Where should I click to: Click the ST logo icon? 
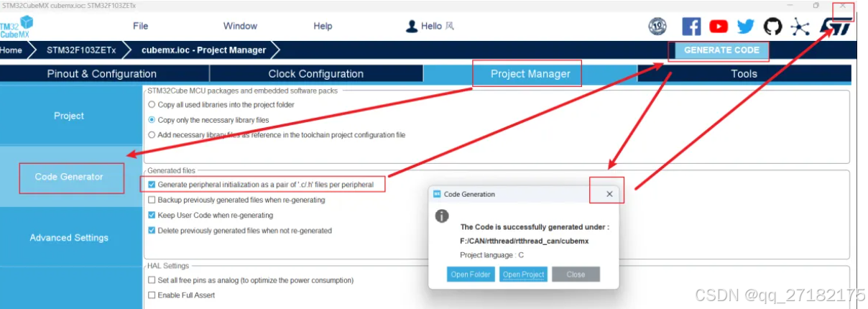[836, 27]
